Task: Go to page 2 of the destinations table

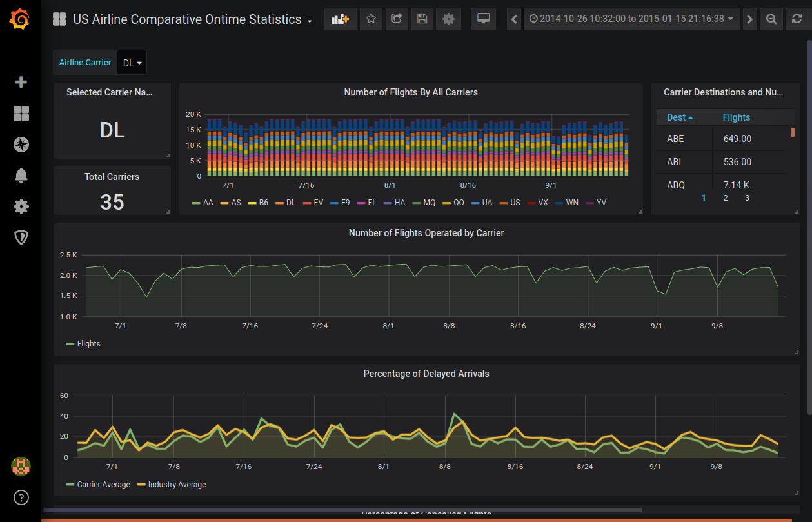Action: point(725,197)
